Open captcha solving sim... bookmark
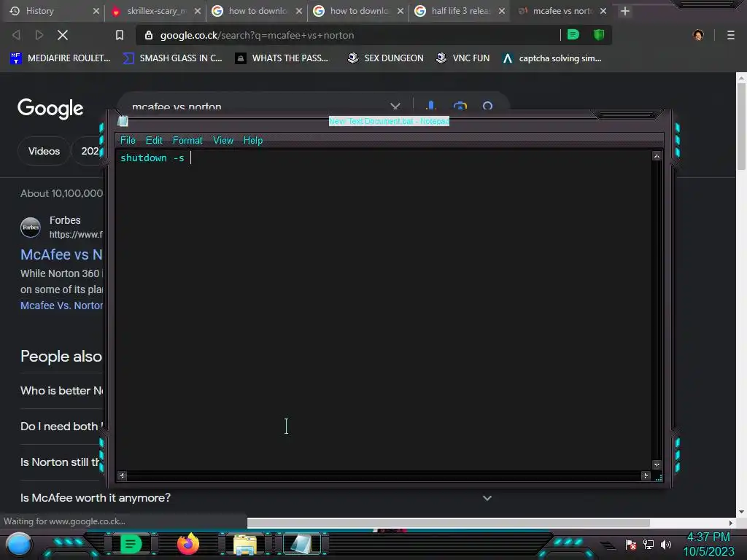This screenshot has height=560, width=747. coord(552,58)
